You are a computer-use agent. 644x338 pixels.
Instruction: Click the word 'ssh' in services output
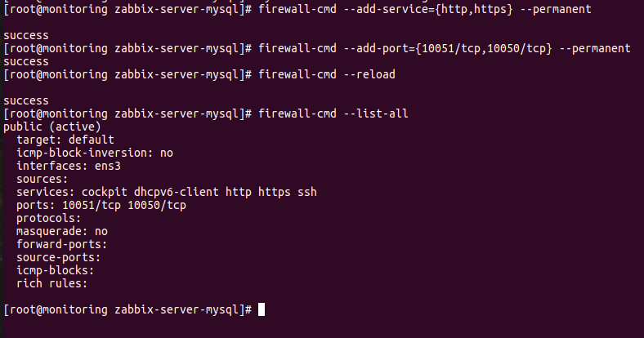click(307, 192)
